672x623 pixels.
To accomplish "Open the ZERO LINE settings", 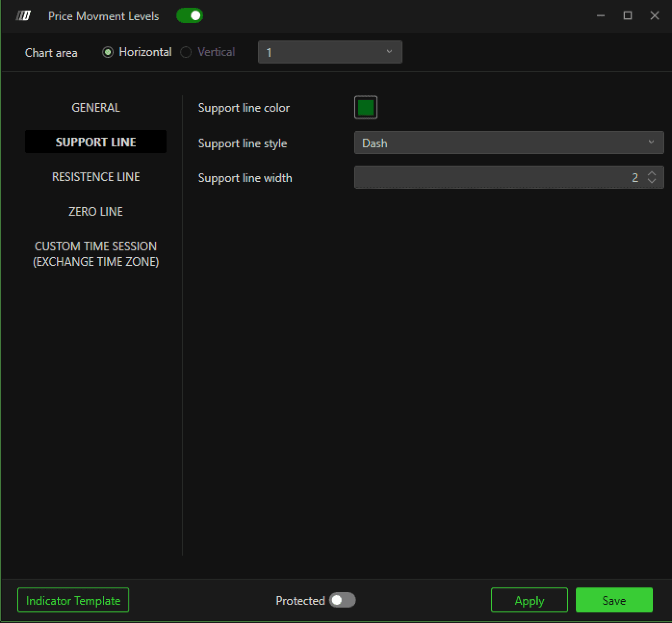I will 96,211.
